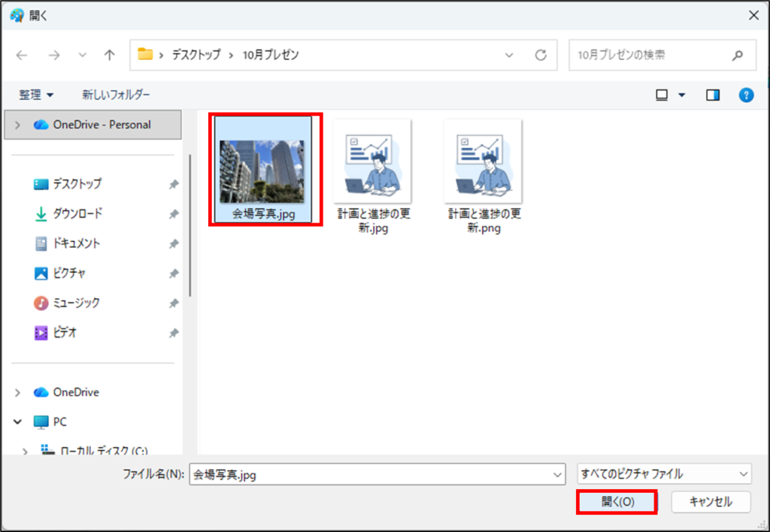Open the help question mark icon
The image size is (770, 532).
click(746, 95)
